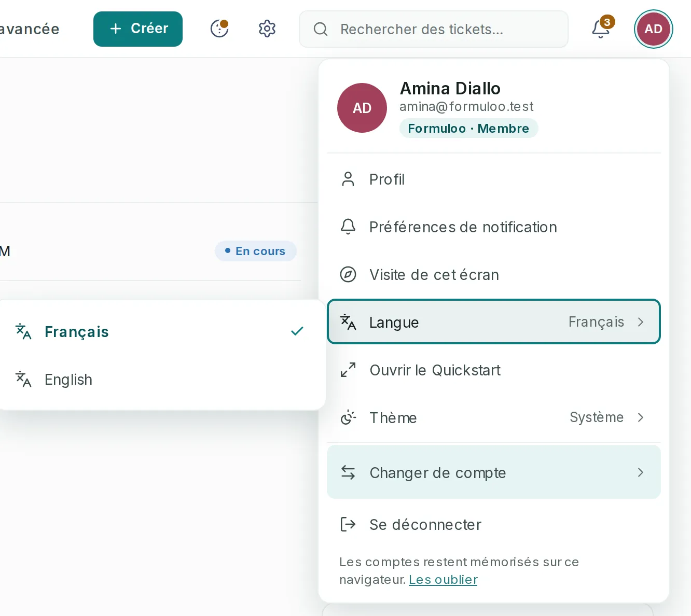Click the checkmark next to Français
Viewport: 691px width, 616px height.
pos(297,331)
